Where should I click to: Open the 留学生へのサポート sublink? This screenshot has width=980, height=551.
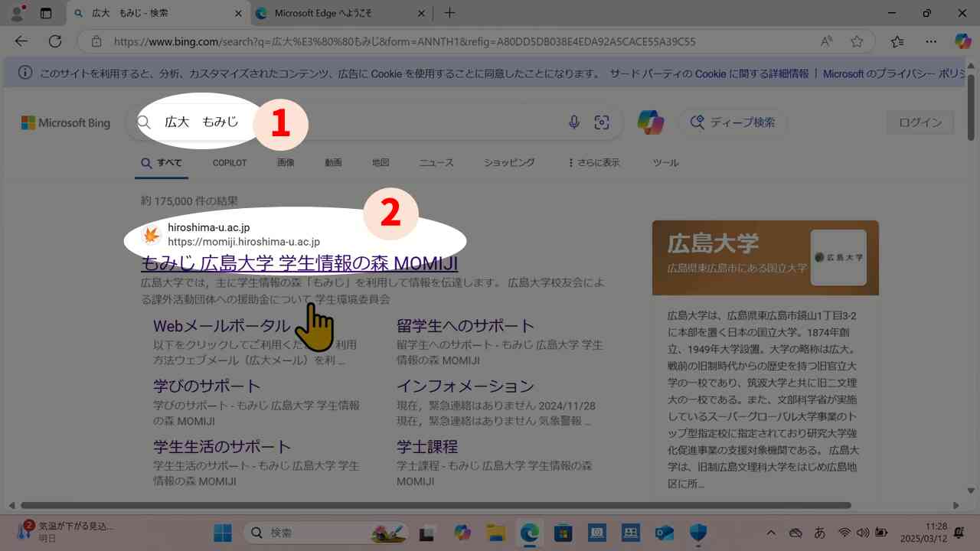[465, 325]
